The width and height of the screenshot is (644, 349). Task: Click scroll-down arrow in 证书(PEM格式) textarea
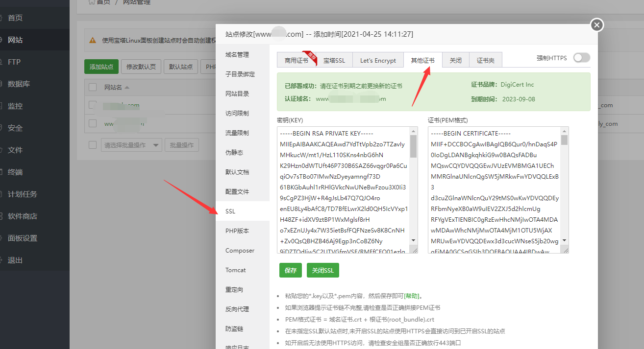(x=564, y=240)
